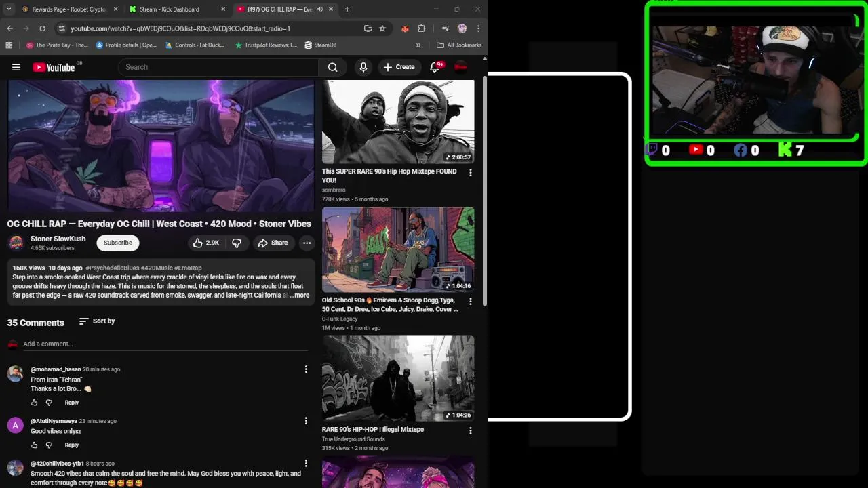Click inside the YouTube search field
This screenshot has height=488, width=868.
coord(218,67)
